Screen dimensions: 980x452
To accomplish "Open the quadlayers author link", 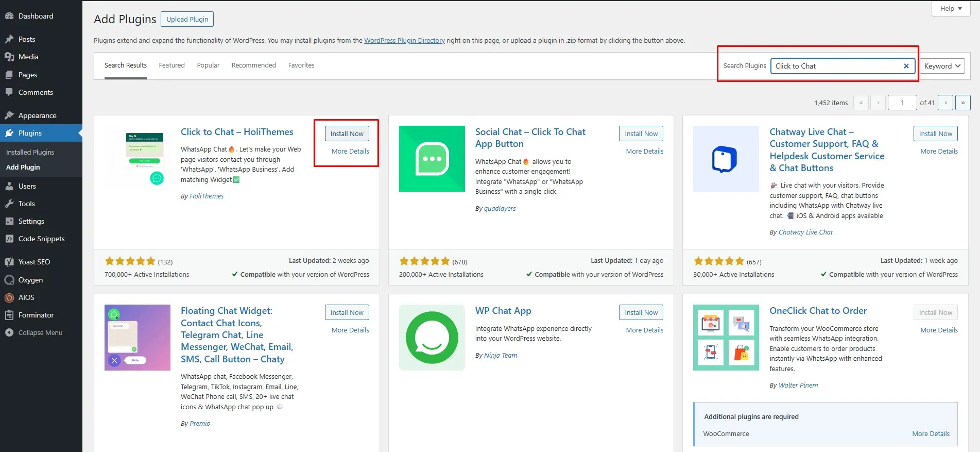I will (500, 208).
